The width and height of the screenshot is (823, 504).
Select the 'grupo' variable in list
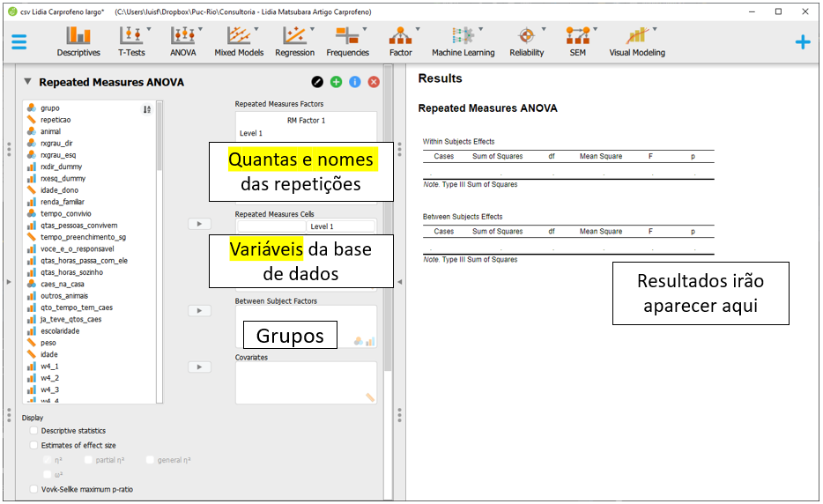pos(50,108)
